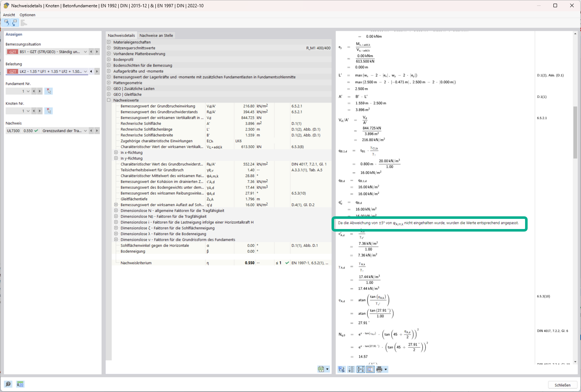Screen dimensions: 581x392
Task: Go to next Belastung
Action: click(x=97, y=72)
